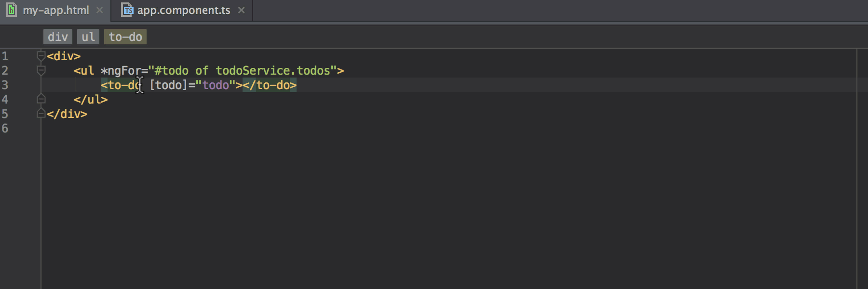The image size is (868, 289).
Task: Select the ul breadcrumb
Action: [88, 37]
